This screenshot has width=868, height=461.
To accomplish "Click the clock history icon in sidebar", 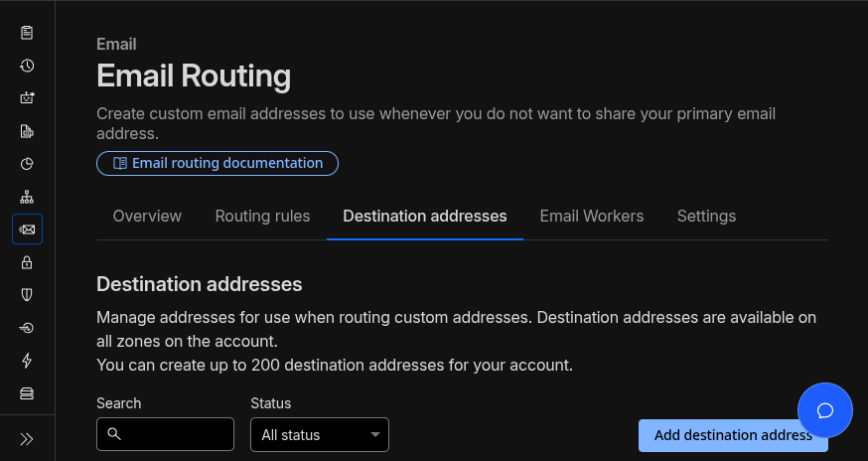I will tap(27, 66).
